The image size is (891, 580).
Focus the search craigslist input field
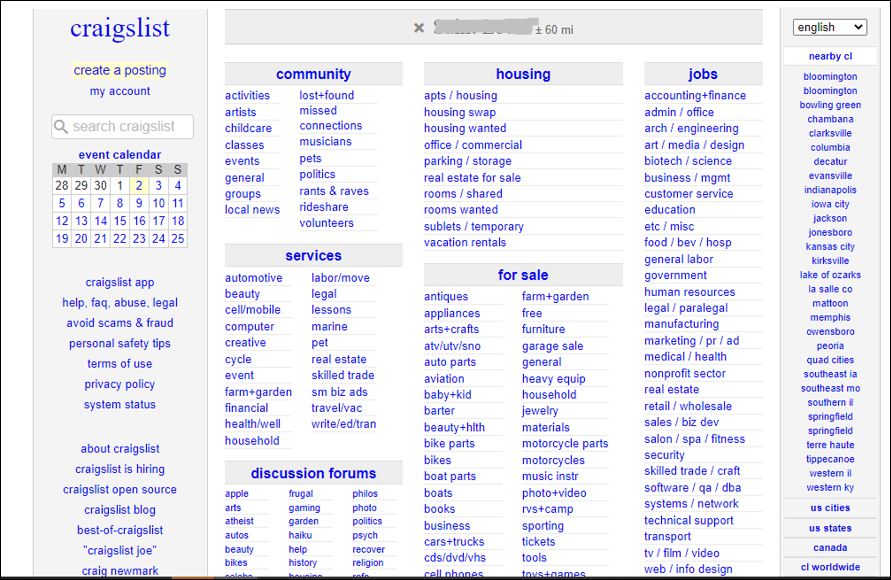tap(122, 126)
